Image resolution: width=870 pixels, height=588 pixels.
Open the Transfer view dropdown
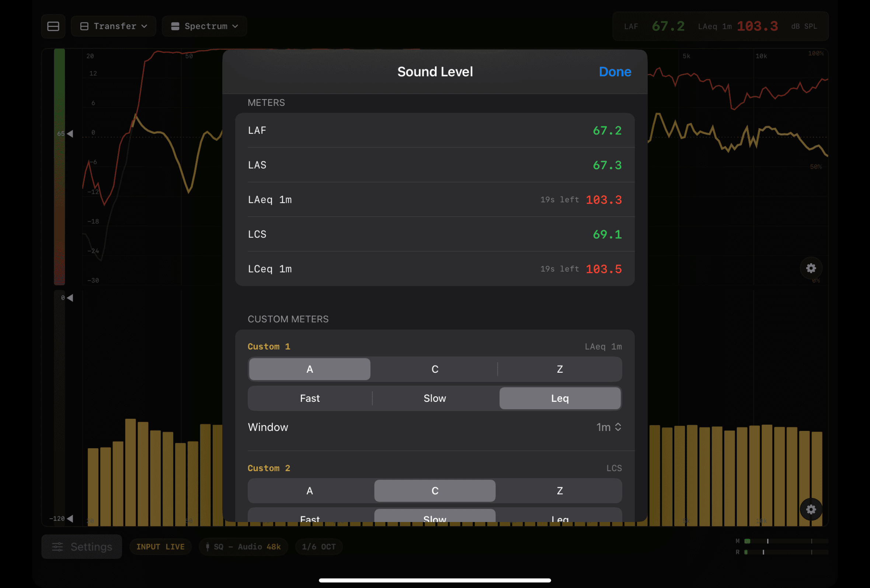click(114, 26)
